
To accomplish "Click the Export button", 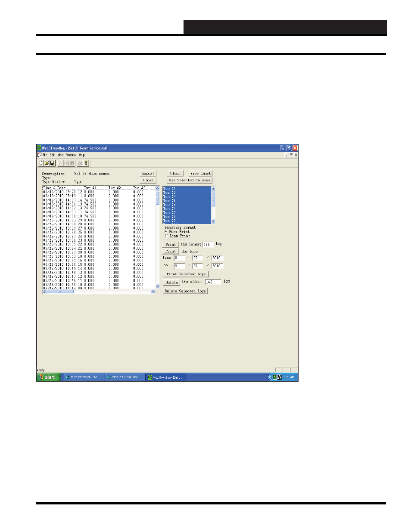I will pyautogui.click(x=148, y=174).
